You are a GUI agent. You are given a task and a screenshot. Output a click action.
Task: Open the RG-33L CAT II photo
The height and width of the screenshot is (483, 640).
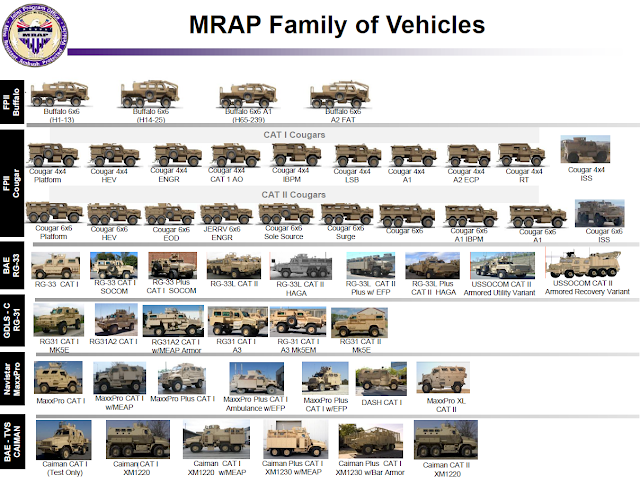click(234, 265)
